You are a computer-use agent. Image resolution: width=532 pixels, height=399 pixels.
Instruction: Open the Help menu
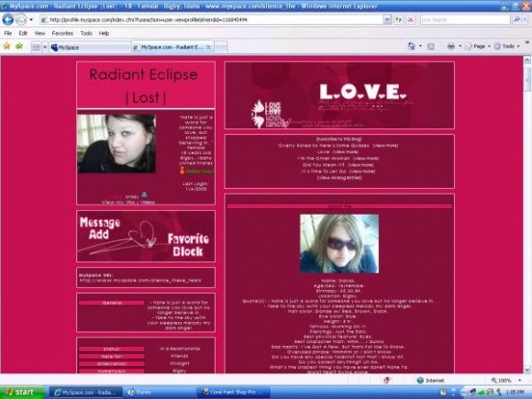(104, 33)
